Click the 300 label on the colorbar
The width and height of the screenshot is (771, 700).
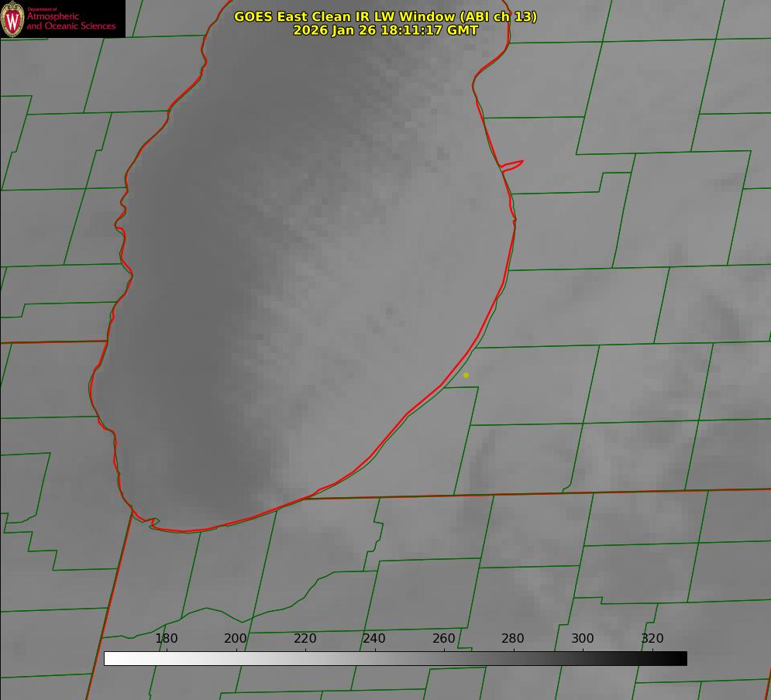coord(583,639)
